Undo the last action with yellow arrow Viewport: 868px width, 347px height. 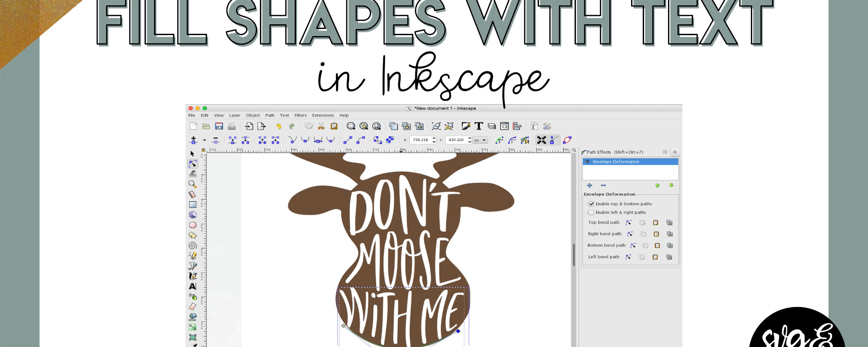279,126
